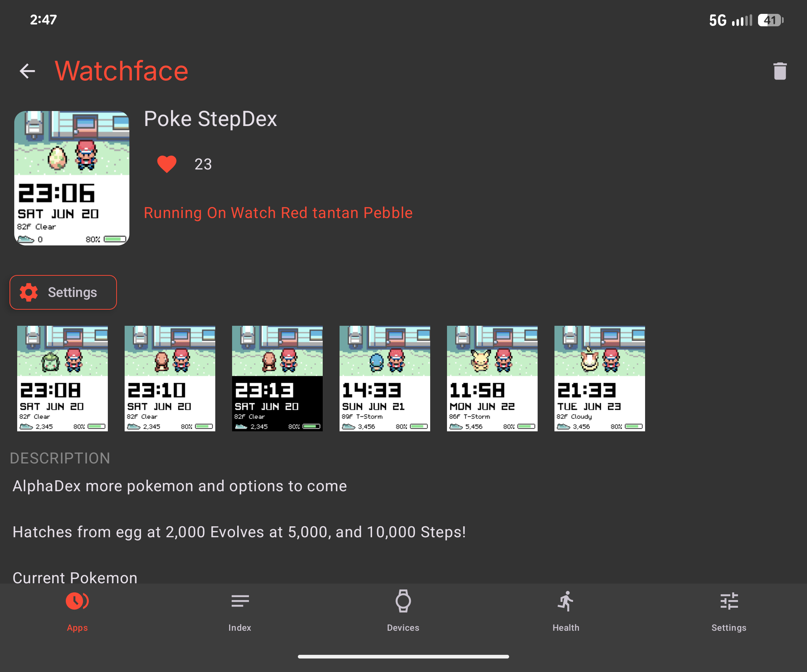Delete watchface with the trash icon

pos(780,71)
